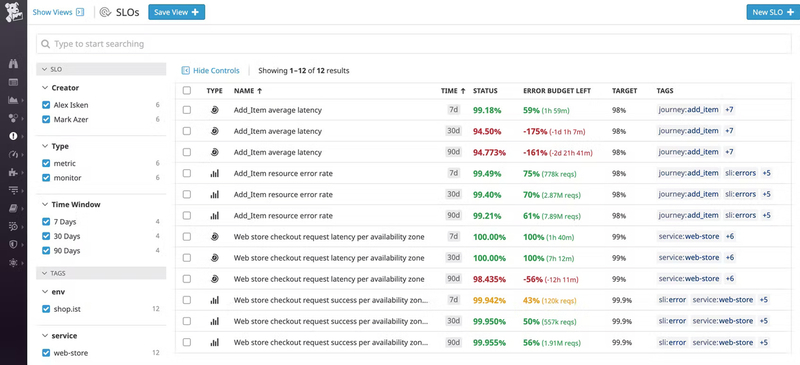Click the binoculars watchdog icon in sidebar
The width and height of the screenshot is (800, 365).
(x=13, y=64)
